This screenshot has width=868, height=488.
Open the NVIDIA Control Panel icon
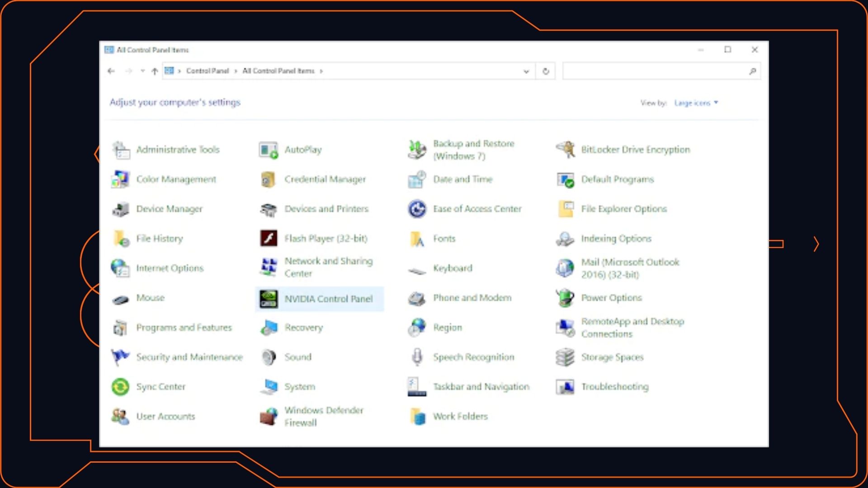tap(269, 299)
